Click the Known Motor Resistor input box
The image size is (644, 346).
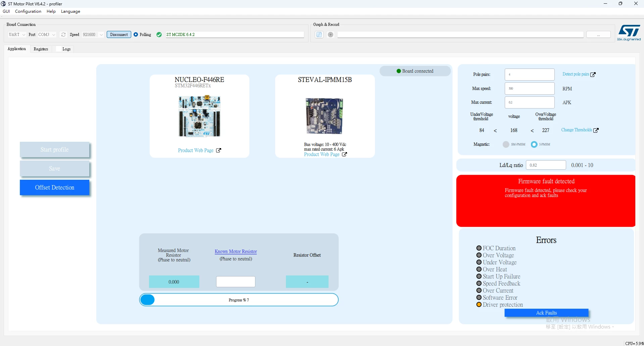[236, 282]
